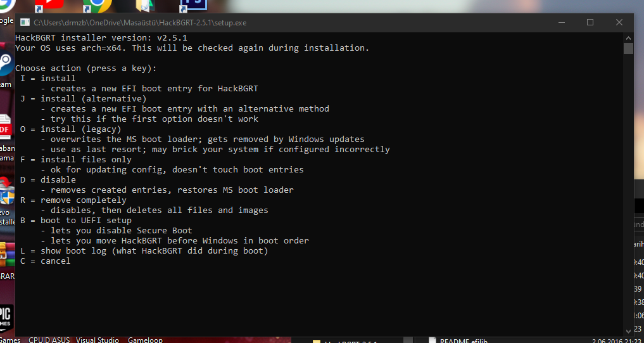Click the 'J = install (alternative)' line

pyautogui.click(x=84, y=99)
